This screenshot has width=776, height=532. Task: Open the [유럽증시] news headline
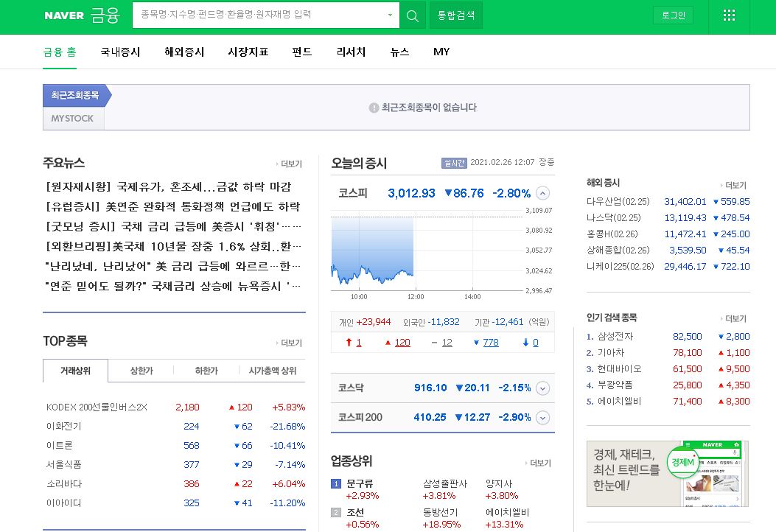[x=172, y=206]
